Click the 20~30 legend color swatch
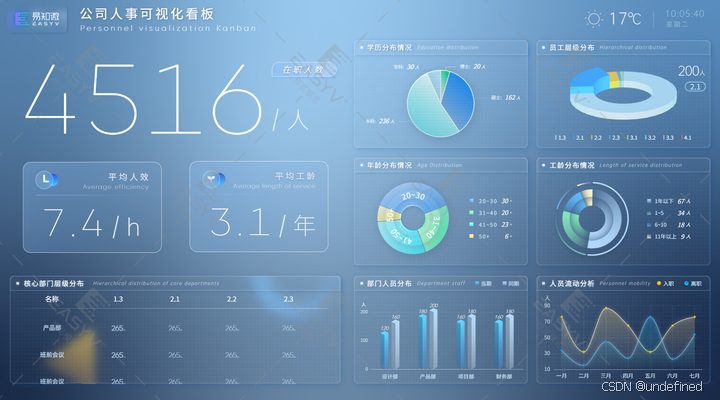The width and height of the screenshot is (720, 400). 471,201
